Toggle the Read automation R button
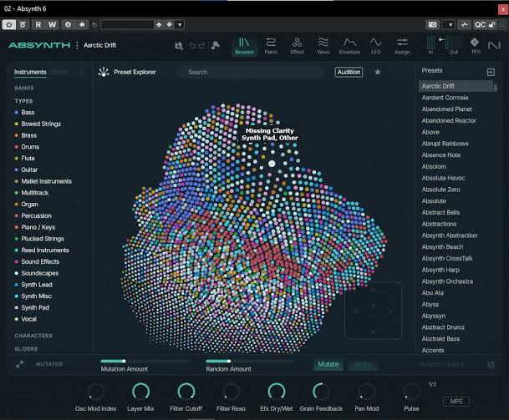Image resolution: width=509 pixels, height=420 pixels. [x=38, y=25]
